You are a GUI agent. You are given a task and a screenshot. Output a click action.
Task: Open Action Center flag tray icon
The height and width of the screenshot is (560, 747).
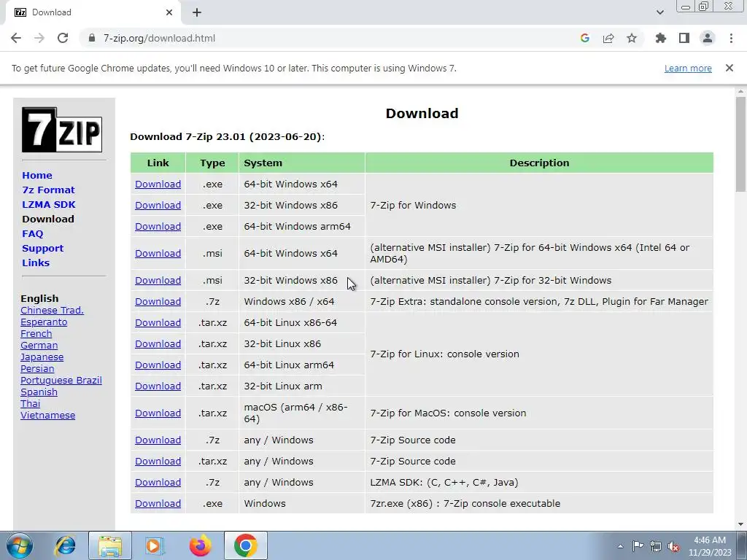[638, 546]
